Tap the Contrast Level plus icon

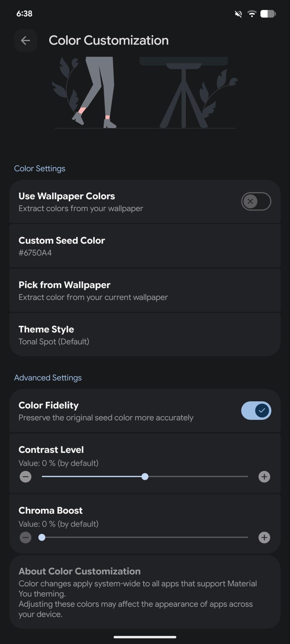264,477
